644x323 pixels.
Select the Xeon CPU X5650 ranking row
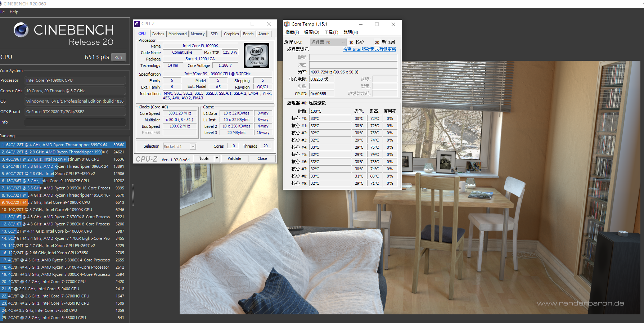[x=63, y=253]
